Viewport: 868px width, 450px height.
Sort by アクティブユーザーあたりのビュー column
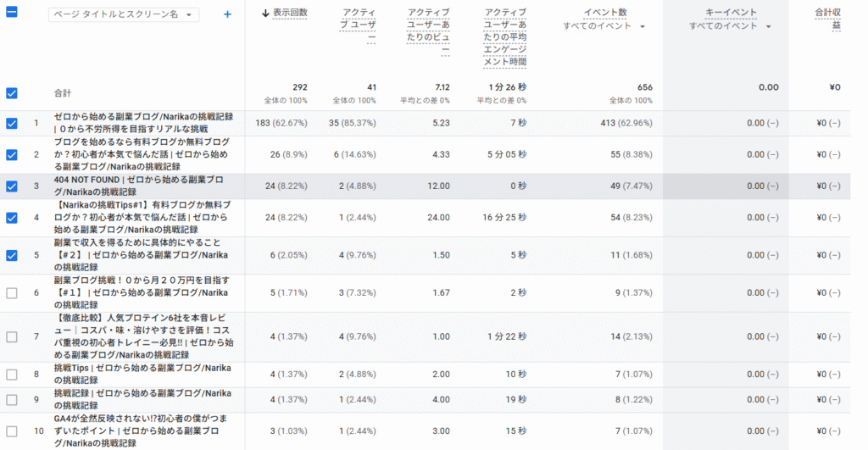click(x=428, y=31)
